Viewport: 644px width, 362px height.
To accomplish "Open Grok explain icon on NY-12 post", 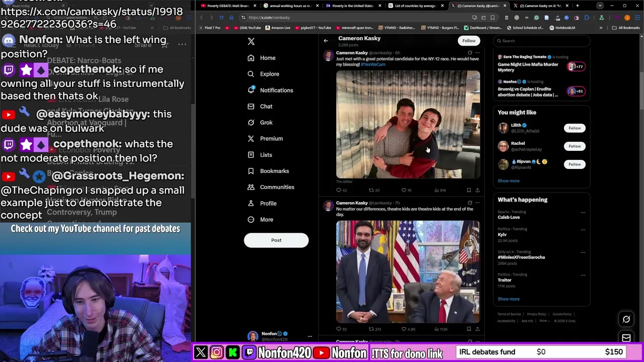I will coord(470,53).
